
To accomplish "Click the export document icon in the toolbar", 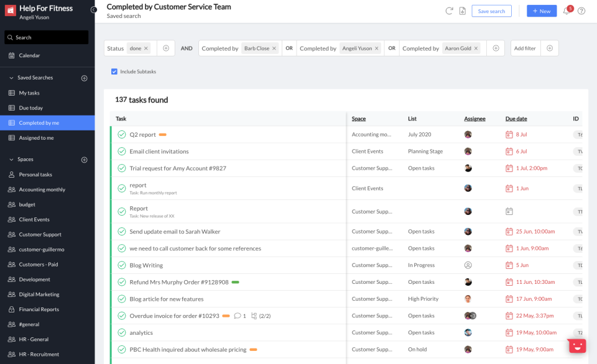I will (x=461, y=11).
